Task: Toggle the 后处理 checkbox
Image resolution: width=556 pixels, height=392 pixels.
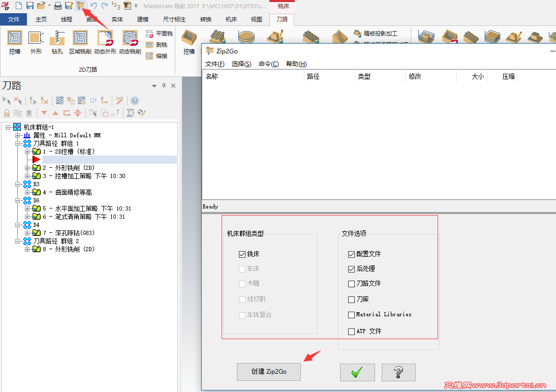Action: pyautogui.click(x=351, y=269)
